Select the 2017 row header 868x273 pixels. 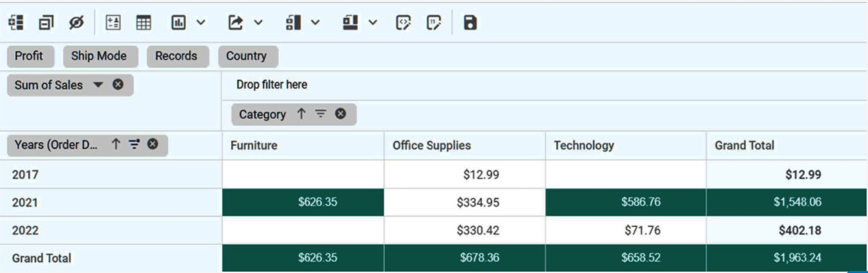111,174
